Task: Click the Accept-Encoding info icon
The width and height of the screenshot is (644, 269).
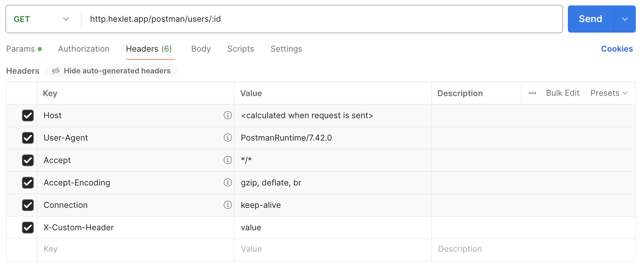Action: (x=227, y=183)
